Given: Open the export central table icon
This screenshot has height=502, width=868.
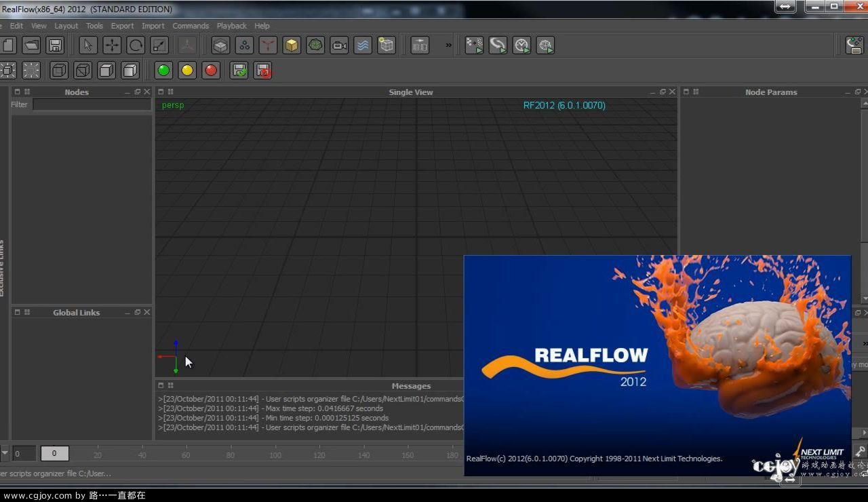Looking at the screenshot, I should [x=420, y=45].
